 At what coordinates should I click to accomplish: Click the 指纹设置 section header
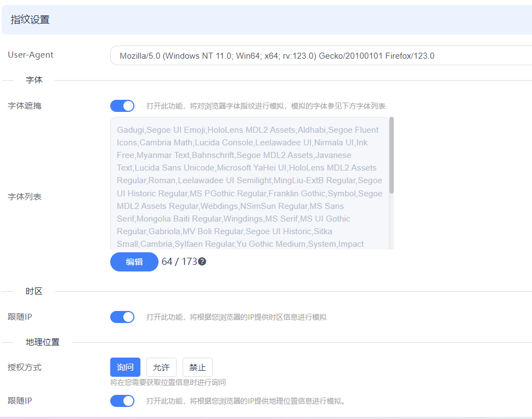point(267,20)
